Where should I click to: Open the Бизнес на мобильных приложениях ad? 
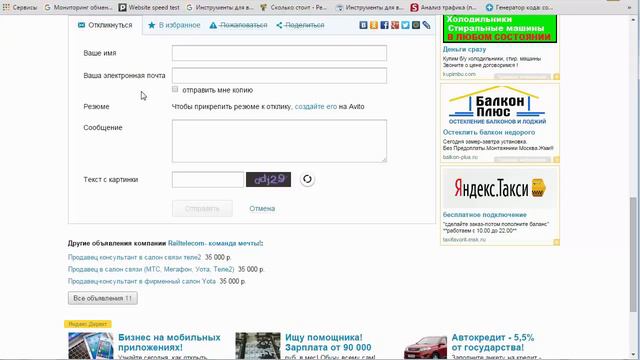pos(169,342)
